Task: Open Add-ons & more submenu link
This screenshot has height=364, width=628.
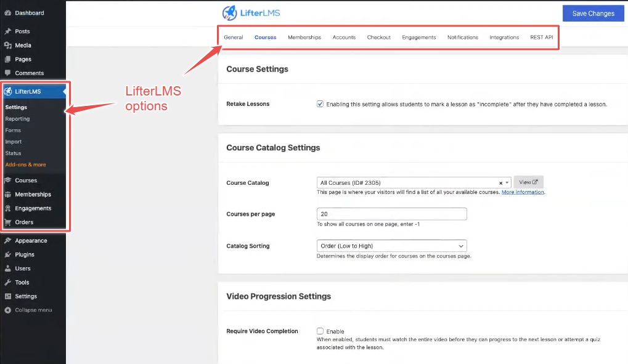Action: pos(26,164)
